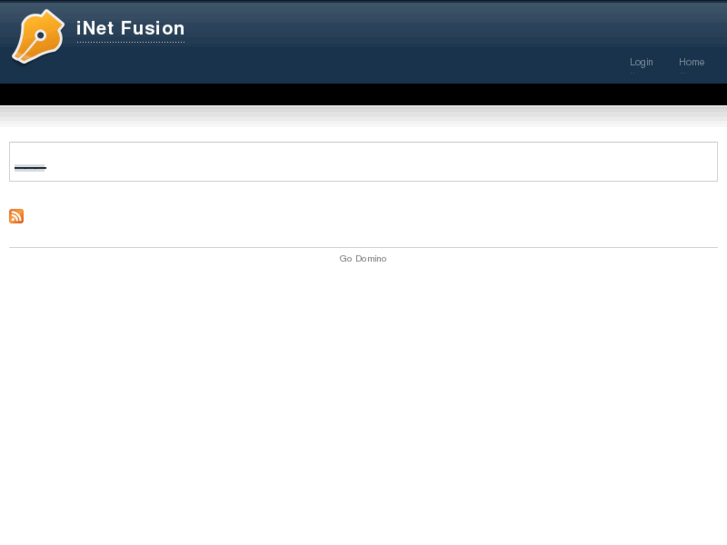Open the Login link in the header
Screen dimensions: 727x545
point(641,62)
